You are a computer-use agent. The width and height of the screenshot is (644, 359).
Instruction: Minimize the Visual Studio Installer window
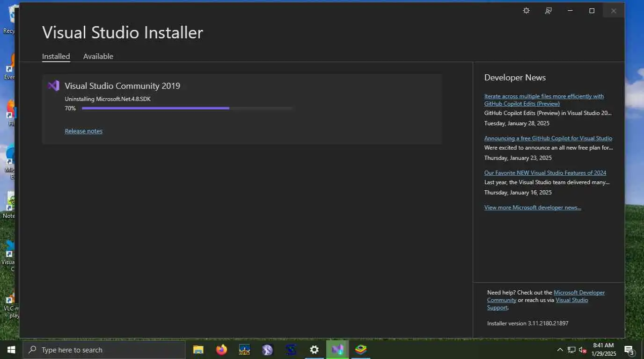point(570,11)
